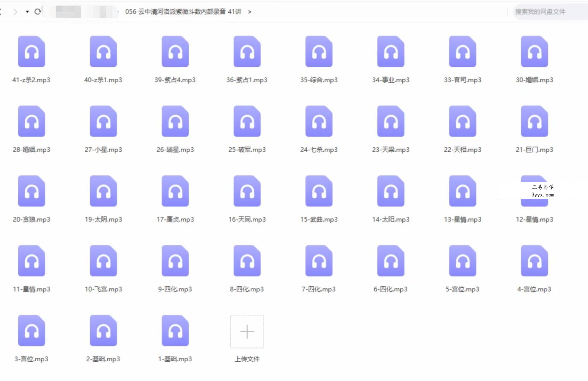Focus the 搜索我的网盘文件 search field

550,12
